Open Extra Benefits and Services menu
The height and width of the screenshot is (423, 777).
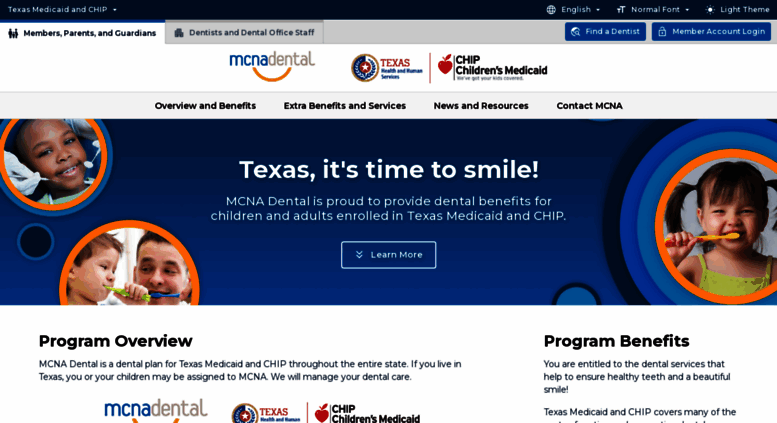344,106
